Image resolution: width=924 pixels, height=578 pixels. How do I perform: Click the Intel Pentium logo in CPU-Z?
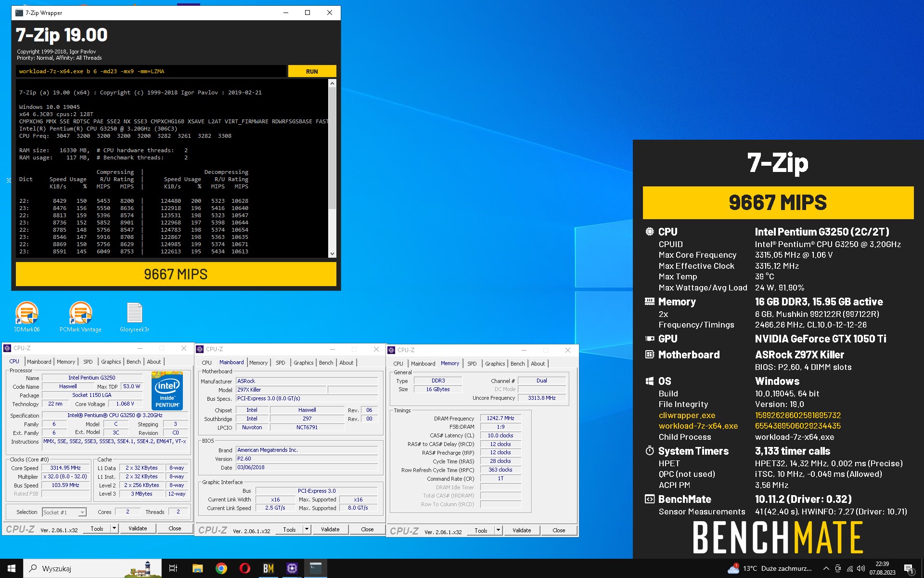point(167,390)
